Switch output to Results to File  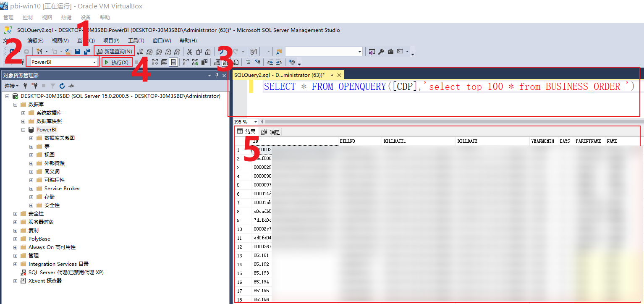pyautogui.click(x=236, y=62)
